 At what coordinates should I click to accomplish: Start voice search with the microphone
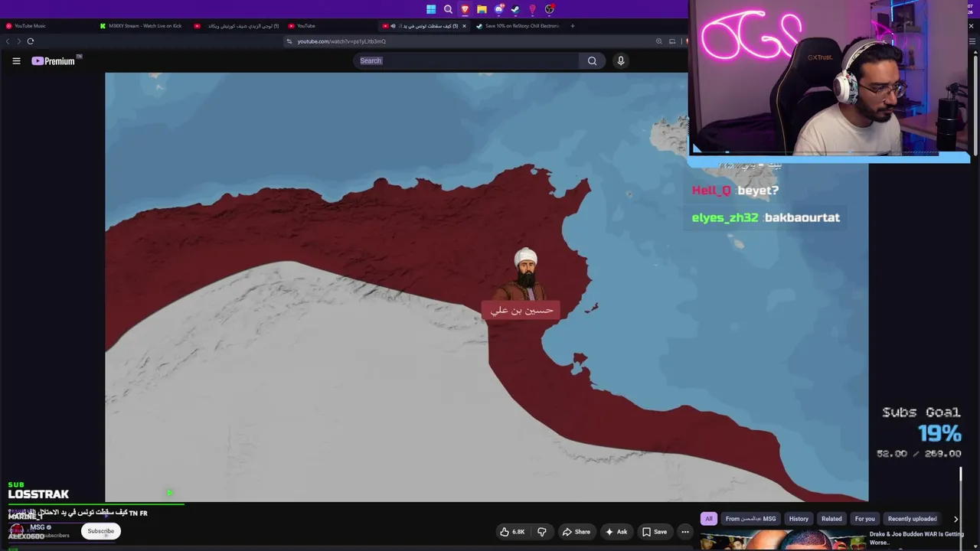[x=621, y=60]
